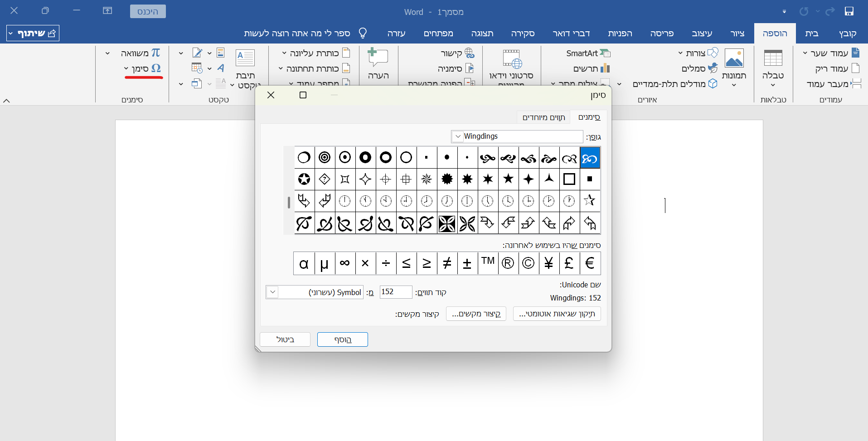Click the symbol grid scrollbar thumb
Viewport: 868px width, 441px height.
pyautogui.click(x=289, y=202)
